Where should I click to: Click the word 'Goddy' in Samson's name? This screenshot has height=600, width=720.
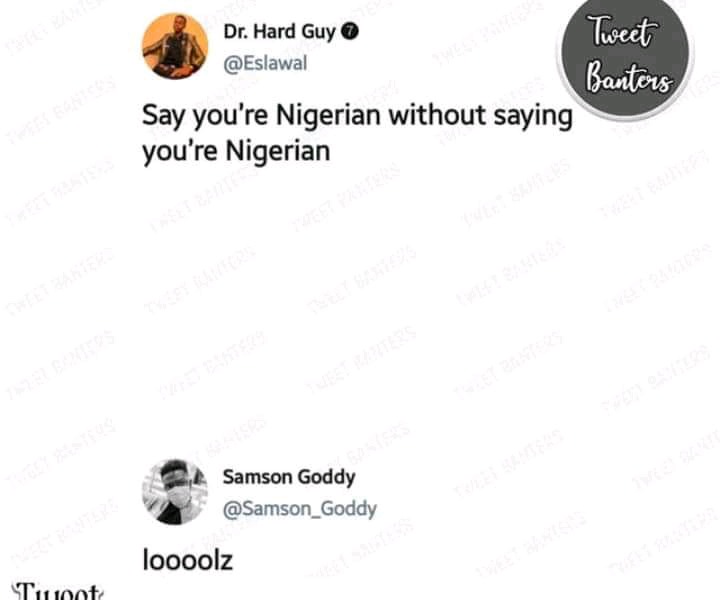tap(326, 478)
